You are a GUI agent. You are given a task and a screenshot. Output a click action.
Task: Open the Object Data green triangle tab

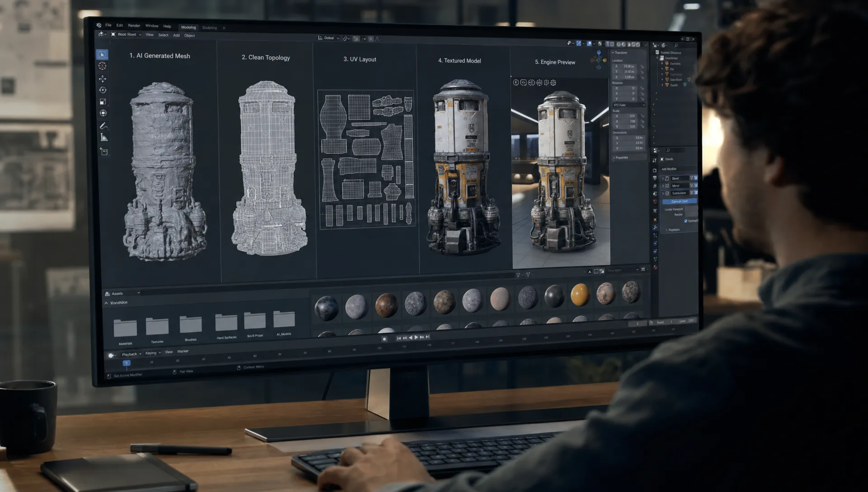click(655, 259)
